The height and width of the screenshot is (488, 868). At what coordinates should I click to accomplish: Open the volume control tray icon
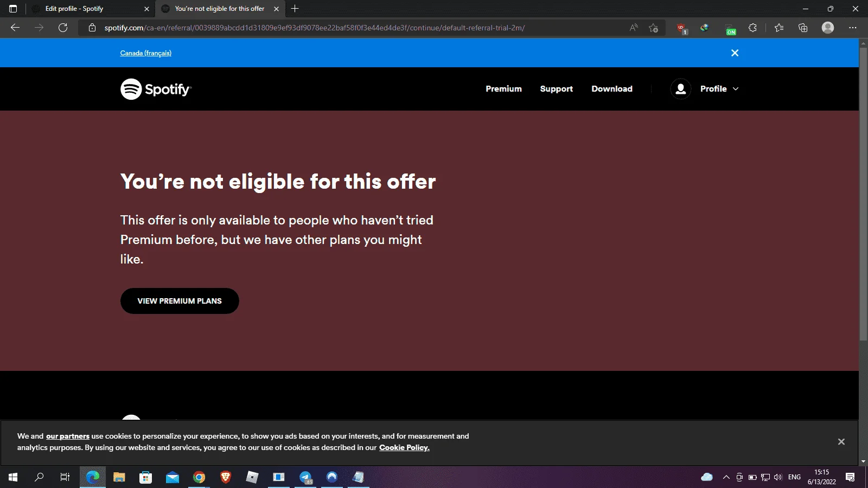point(778,477)
